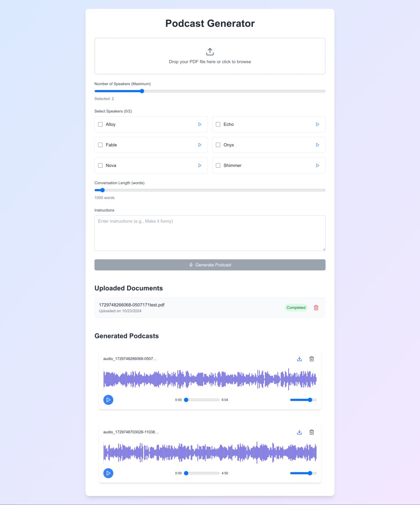This screenshot has height=505, width=420.
Task: Delete the second generated podcast
Action: coord(311,432)
